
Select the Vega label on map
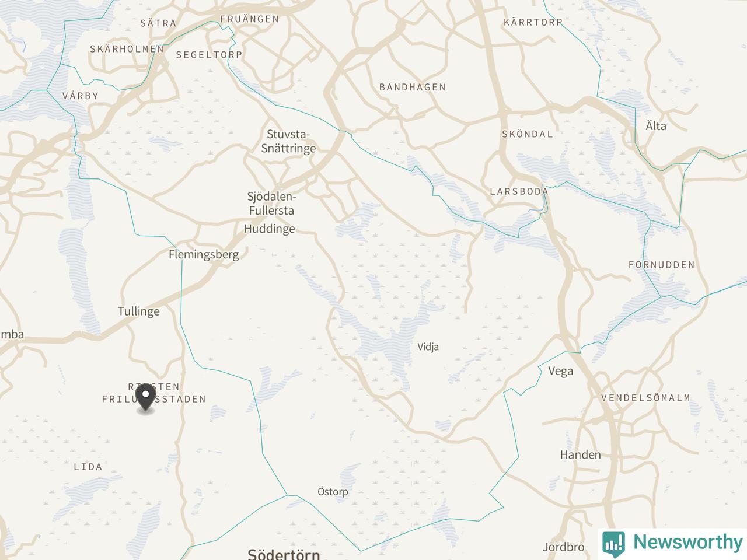(561, 371)
